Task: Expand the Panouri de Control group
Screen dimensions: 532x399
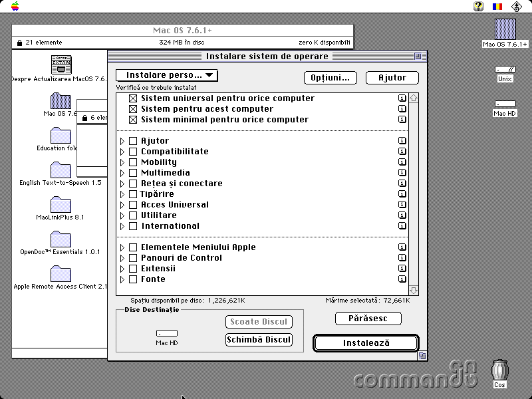Action: (x=122, y=258)
